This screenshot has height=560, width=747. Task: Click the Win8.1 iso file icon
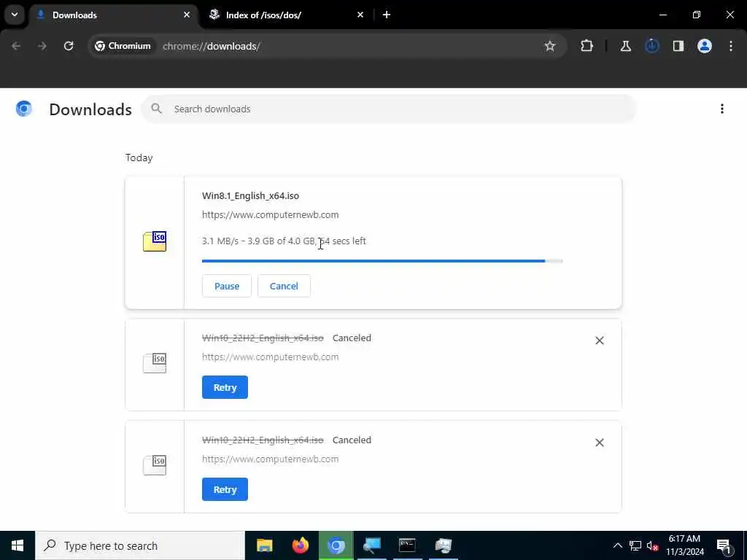coord(155,241)
